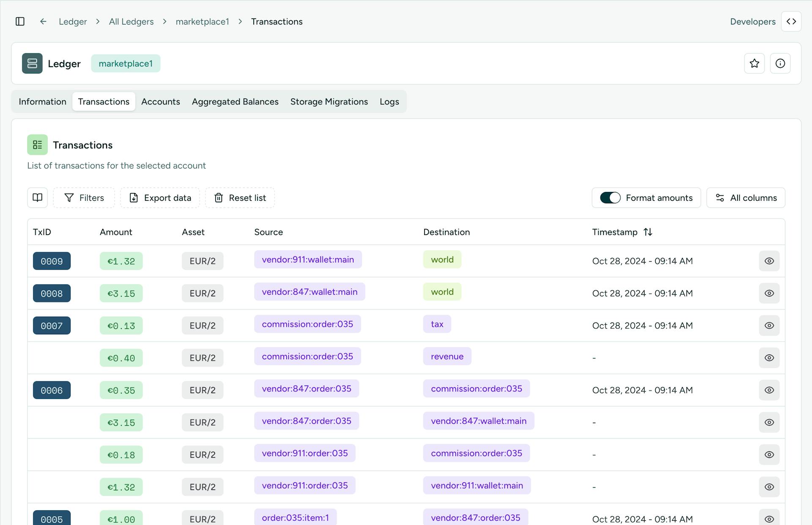
Task: Toggle the Format amounts switch
Action: 610,198
